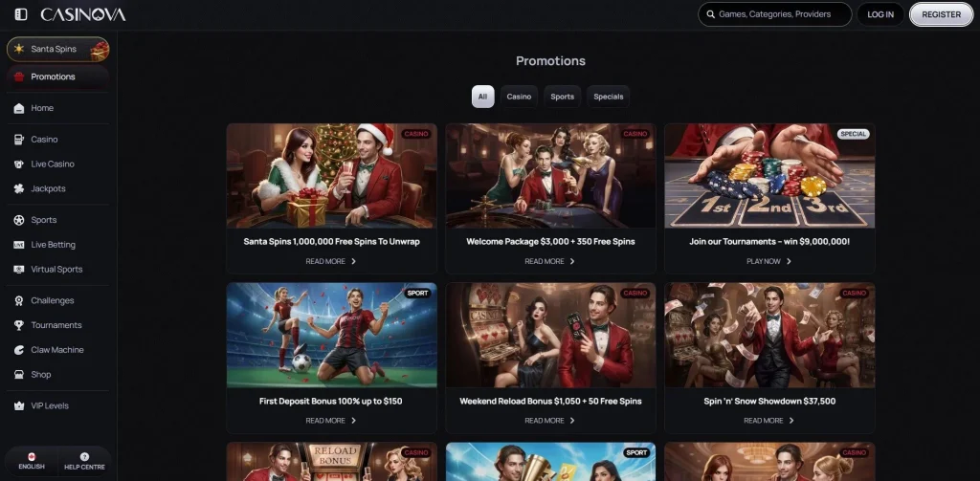Viewport: 980px width, 481px height.
Task: Expand the Spin 'n' Snow Showdown Read More chevron
Action: pyautogui.click(x=791, y=421)
